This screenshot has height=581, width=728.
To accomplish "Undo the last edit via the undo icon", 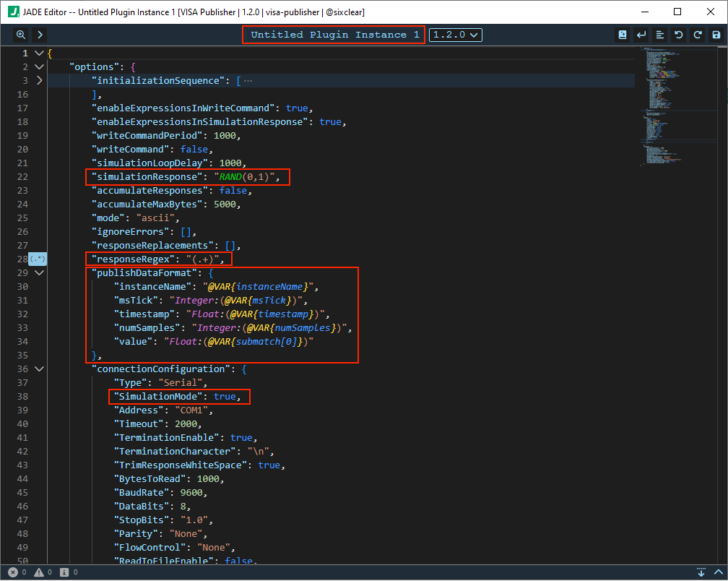I will 680,35.
